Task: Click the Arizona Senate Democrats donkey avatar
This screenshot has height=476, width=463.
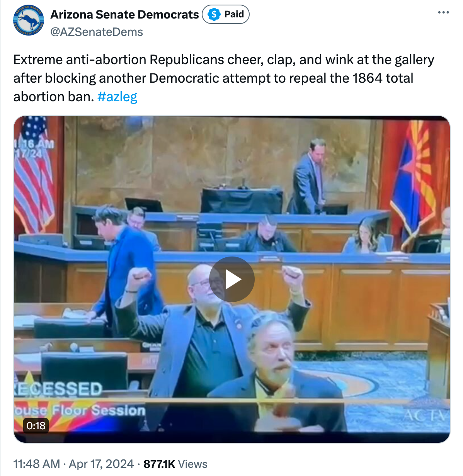Action: 28,20
